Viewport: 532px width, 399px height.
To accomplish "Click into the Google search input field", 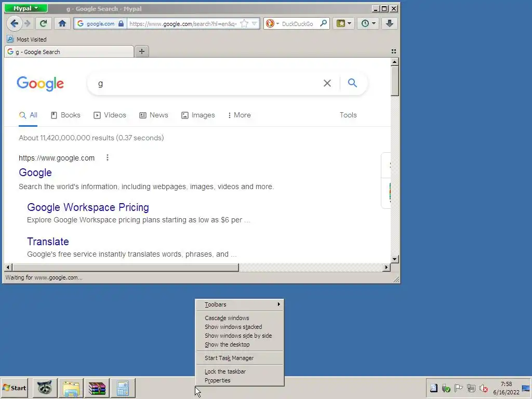I will tap(207, 84).
